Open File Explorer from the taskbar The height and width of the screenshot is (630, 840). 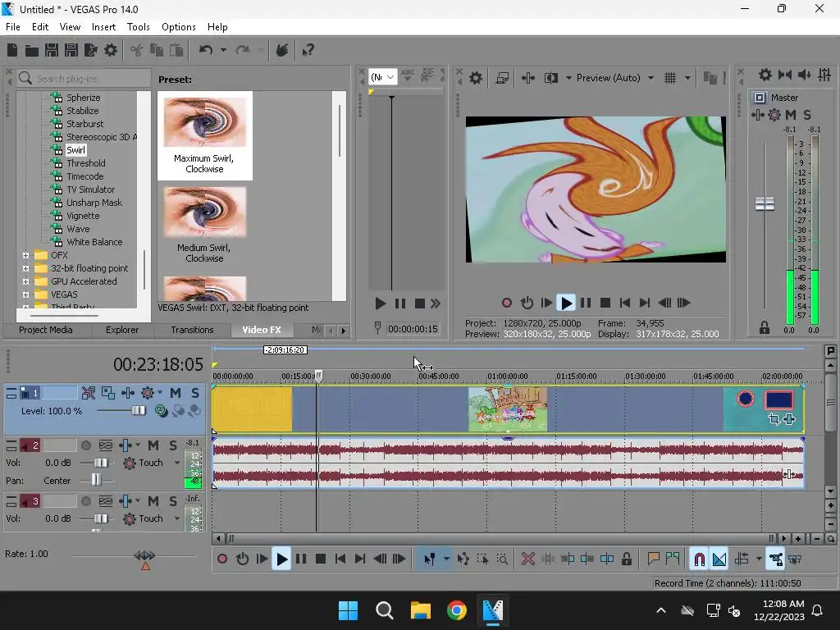click(x=421, y=610)
